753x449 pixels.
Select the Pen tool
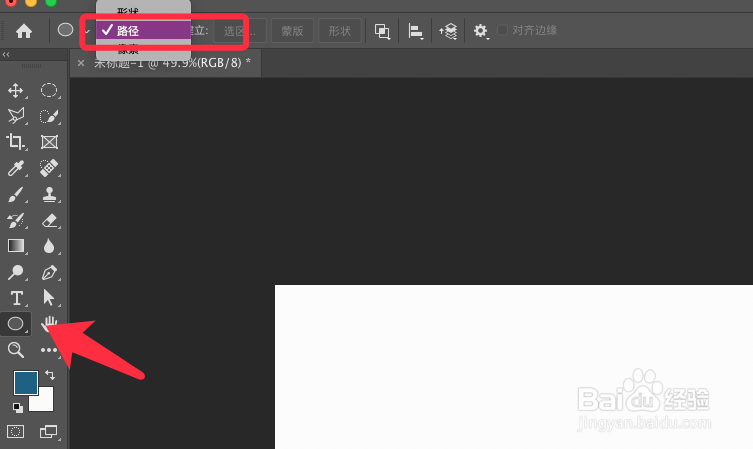[49, 272]
